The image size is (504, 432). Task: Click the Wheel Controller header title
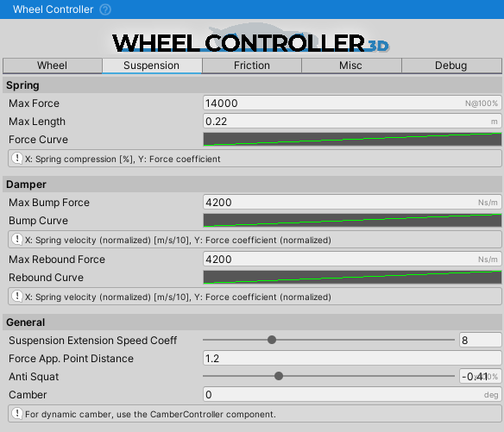point(53,9)
